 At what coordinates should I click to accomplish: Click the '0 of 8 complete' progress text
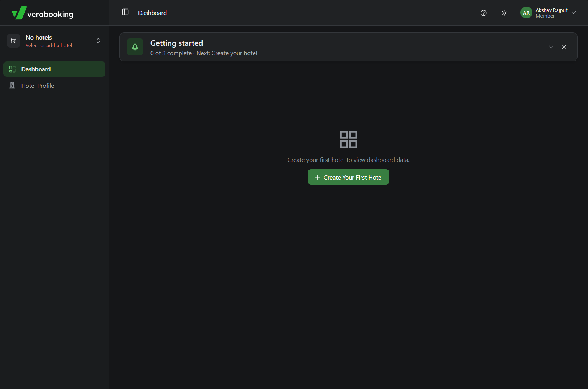(x=171, y=53)
